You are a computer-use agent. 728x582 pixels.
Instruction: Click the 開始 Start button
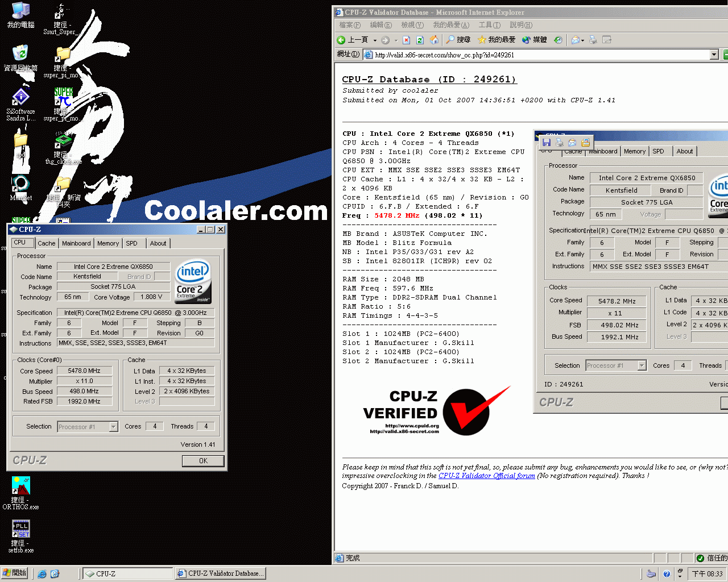pyautogui.click(x=15, y=573)
